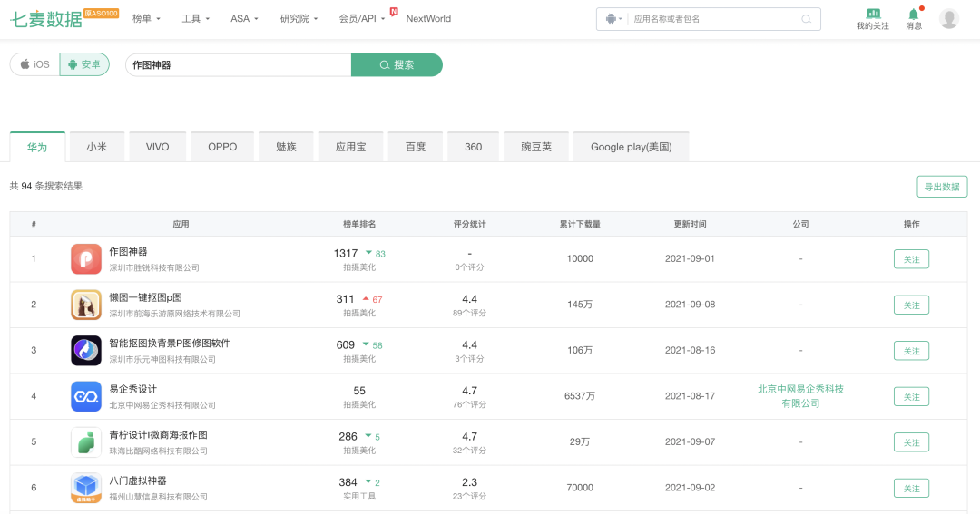980x514 pixels.
Task: Expand the 榜单 menu
Action: tap(146, 19)
